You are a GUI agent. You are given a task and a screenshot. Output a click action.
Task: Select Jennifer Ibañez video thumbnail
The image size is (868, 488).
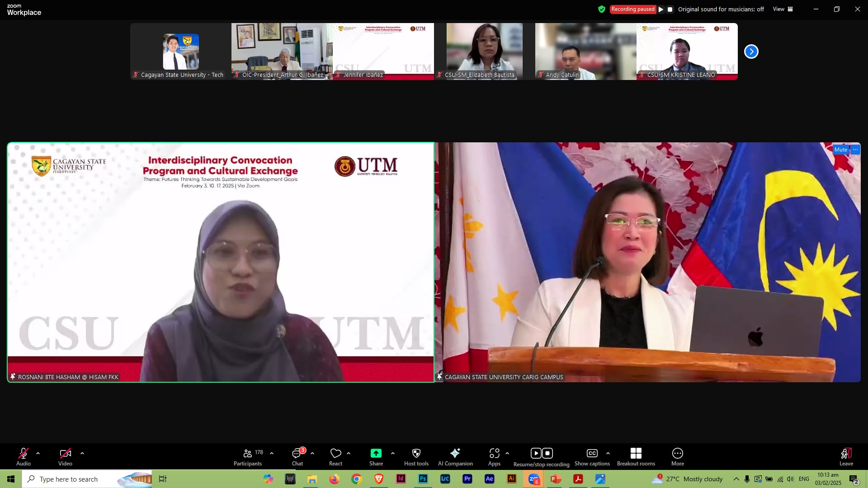click(x=383, y=52)
